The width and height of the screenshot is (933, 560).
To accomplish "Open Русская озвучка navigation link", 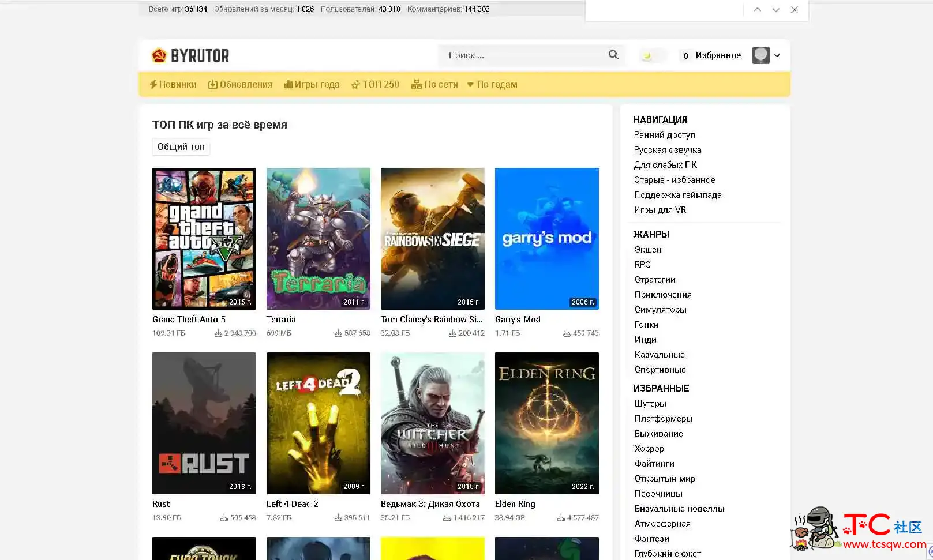I will coord(668,150).
